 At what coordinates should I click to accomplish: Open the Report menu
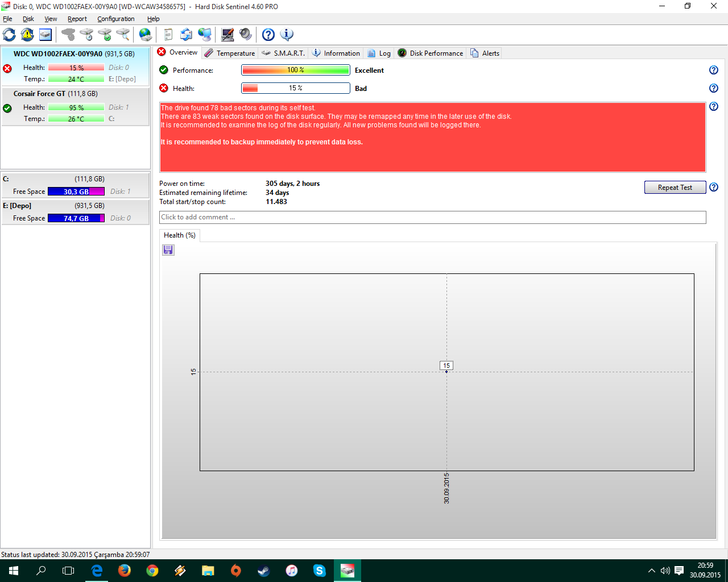point(77,19)
